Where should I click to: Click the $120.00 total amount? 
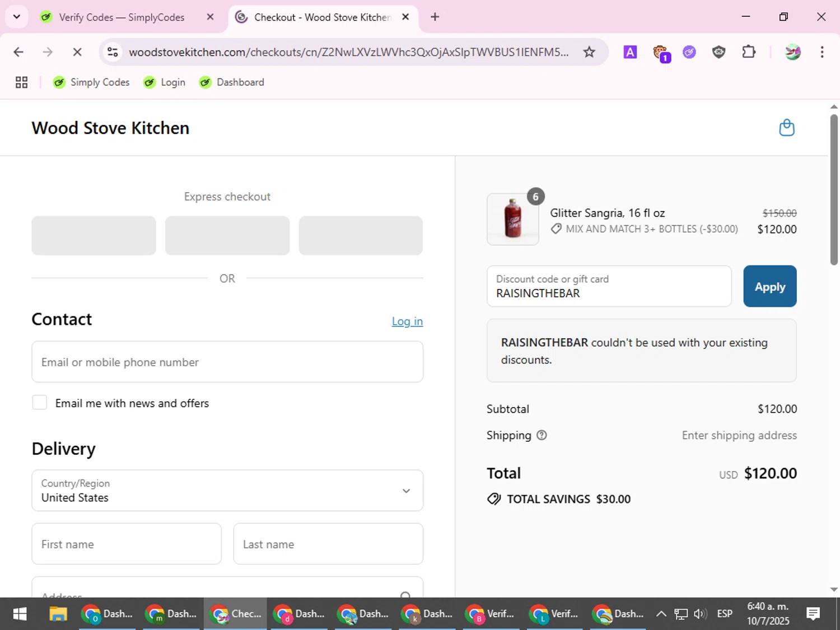[770, 473]
